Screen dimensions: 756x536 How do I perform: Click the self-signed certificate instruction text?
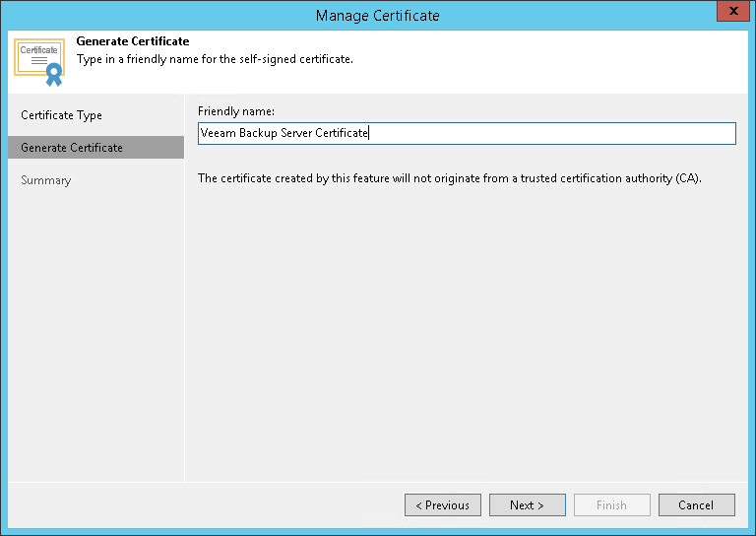pos(215,59)
